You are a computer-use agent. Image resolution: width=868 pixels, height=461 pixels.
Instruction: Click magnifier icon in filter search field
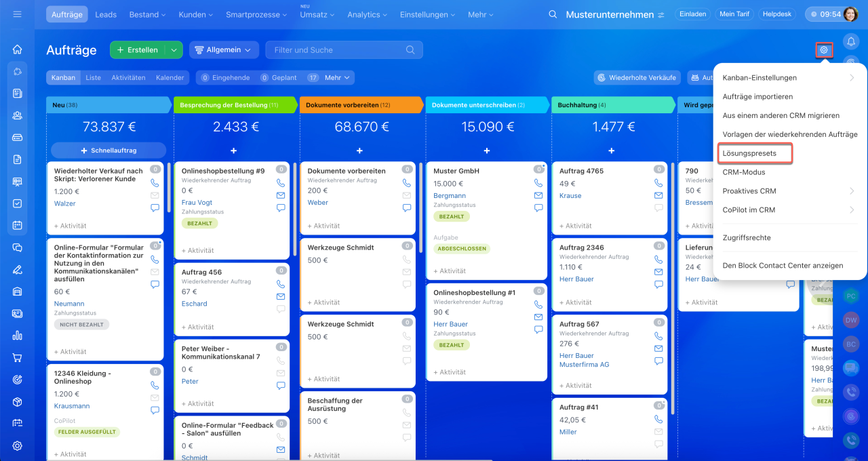pyautogui.click(x=410, y=49)
